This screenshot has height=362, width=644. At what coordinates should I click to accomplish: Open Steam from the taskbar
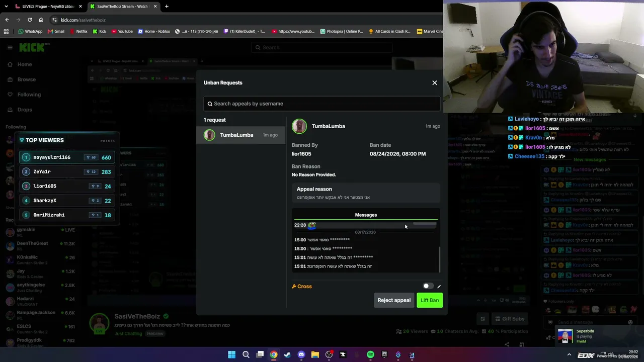pos(287,355)
